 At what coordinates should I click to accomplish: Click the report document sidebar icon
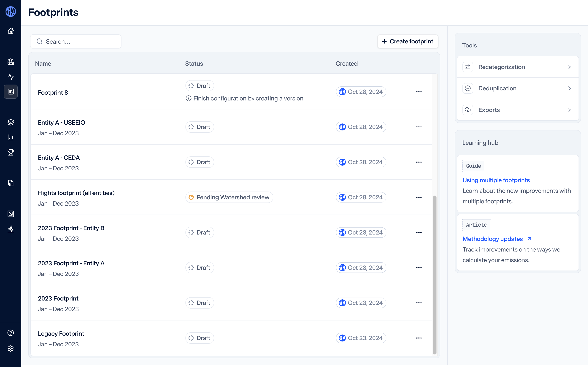pyautogui.click(x=11, y=183)
